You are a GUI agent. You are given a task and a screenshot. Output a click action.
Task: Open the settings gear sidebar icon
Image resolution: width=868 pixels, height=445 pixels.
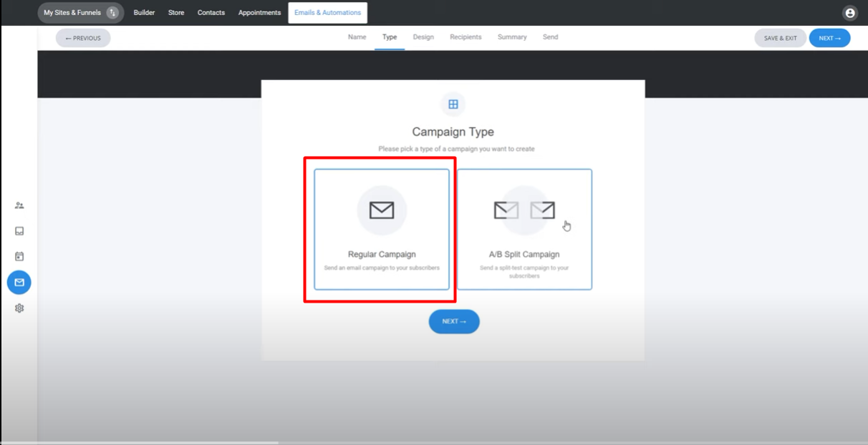point(19,308)
